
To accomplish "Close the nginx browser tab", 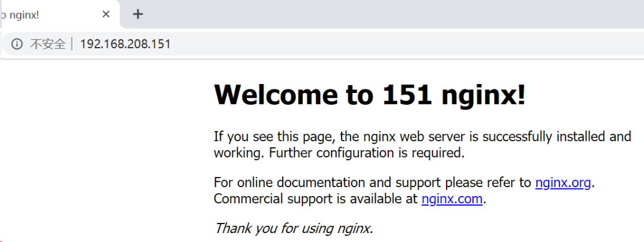I will pos(106,14).
